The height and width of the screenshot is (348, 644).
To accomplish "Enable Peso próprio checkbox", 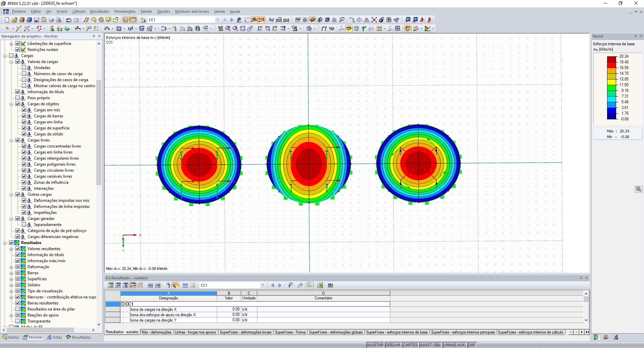I will click(17, 98).
